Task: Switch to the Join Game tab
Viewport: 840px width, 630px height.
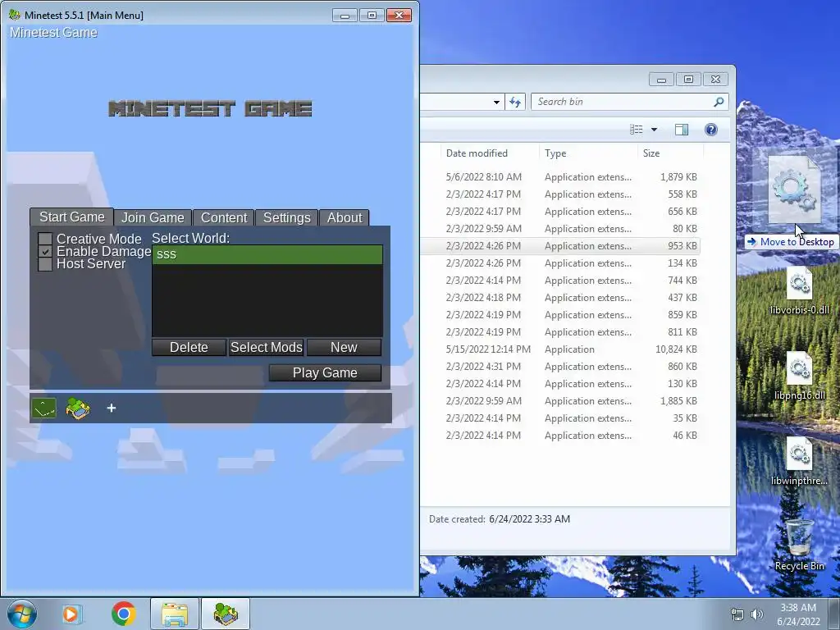Action: click(153, 217)
